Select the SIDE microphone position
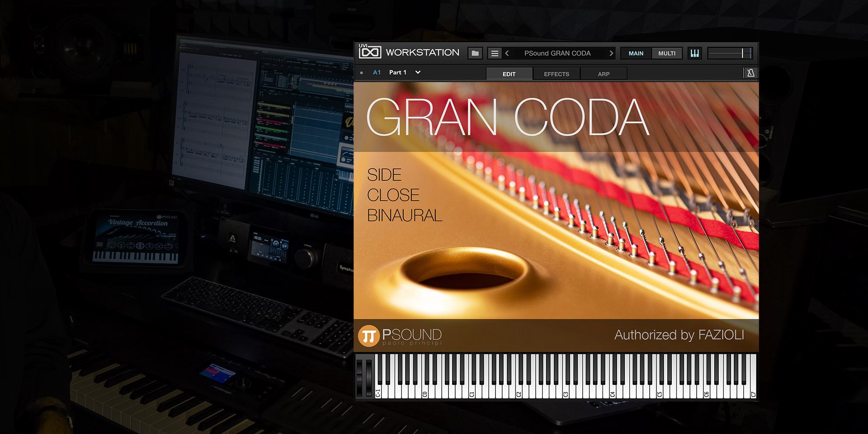This screenshot has height=434, width=868. [384, 175]
